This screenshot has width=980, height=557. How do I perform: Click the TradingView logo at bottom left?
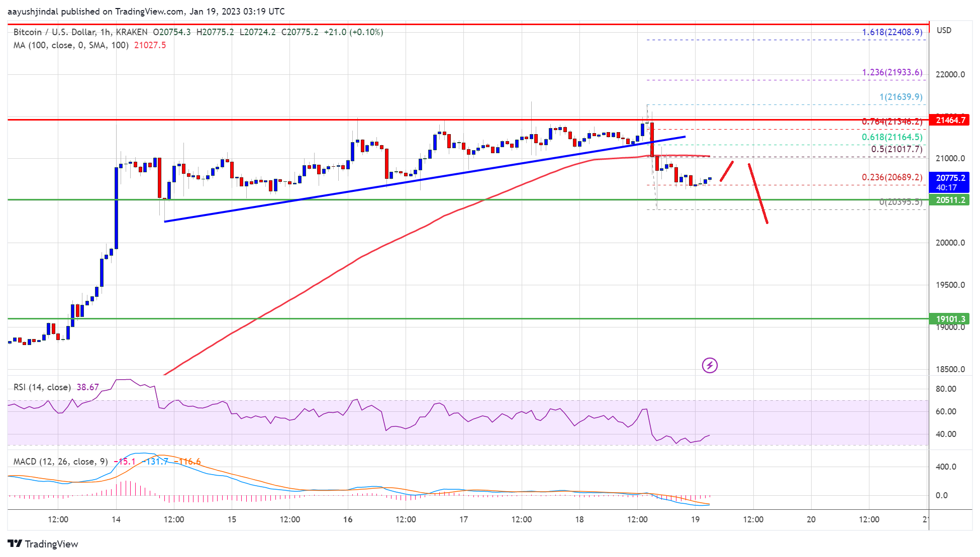coord(43,544)
